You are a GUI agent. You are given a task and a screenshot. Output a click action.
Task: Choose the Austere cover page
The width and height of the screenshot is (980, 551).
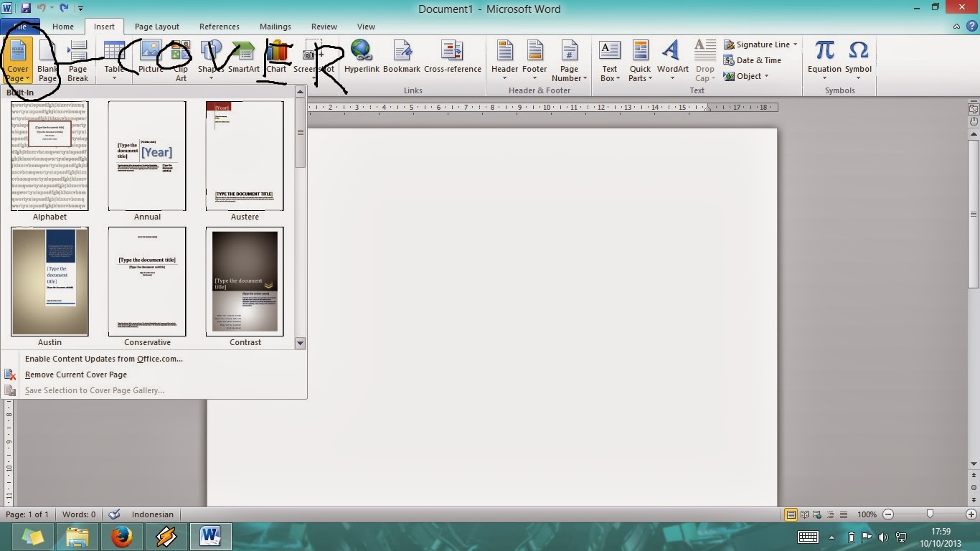point(245,161)
